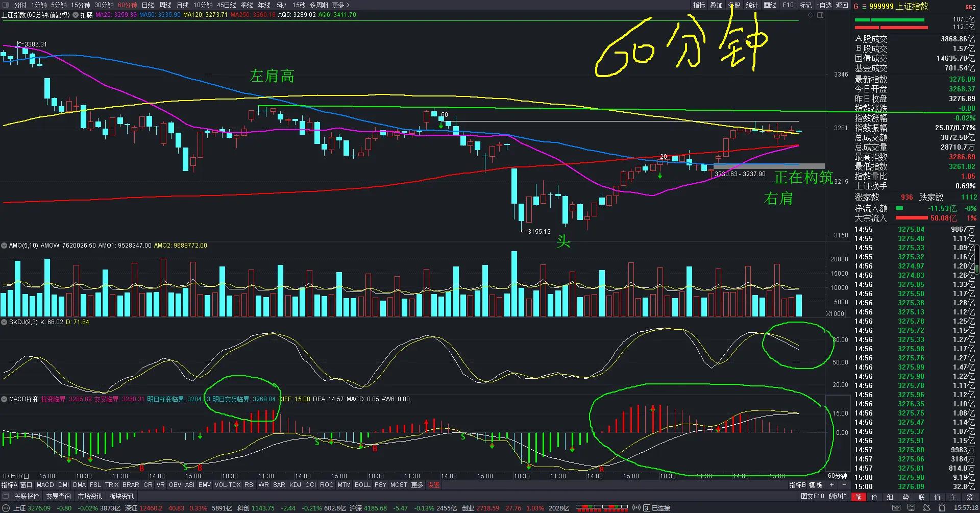Click the keyboard icon in the status bar
980x513 pixels.
[x=896, y=508]
